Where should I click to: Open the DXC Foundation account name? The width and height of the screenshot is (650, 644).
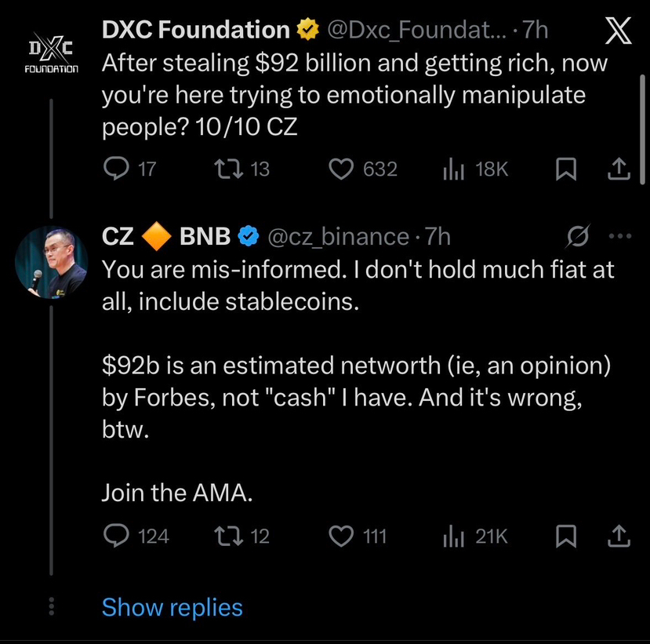[x=196, y=30]
